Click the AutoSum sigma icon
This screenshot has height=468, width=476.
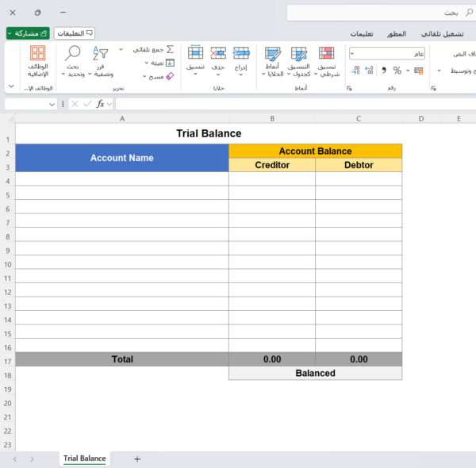click(x=170, y=49)
